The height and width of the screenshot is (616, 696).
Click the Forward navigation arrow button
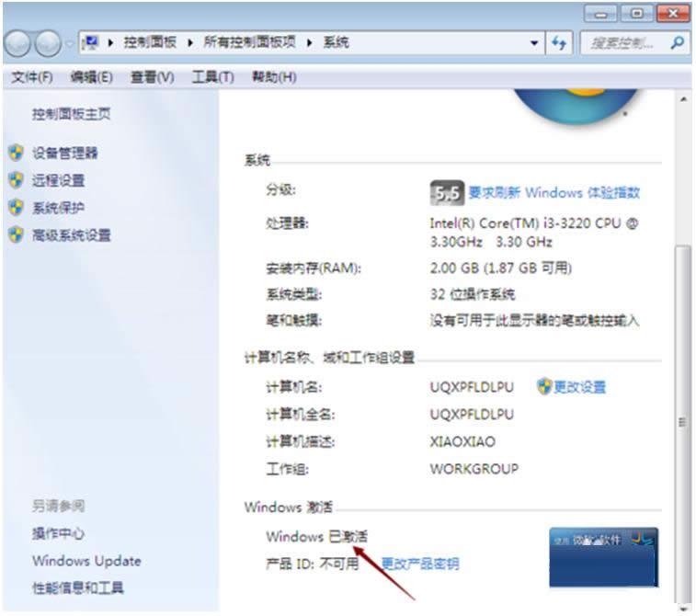pos(48,43)
